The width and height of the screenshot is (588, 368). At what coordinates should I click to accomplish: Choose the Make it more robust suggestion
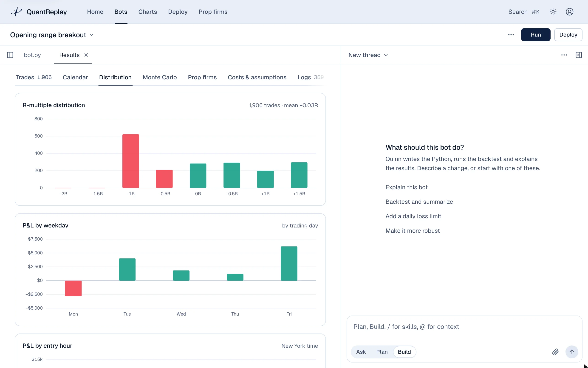tap(413, 231)
